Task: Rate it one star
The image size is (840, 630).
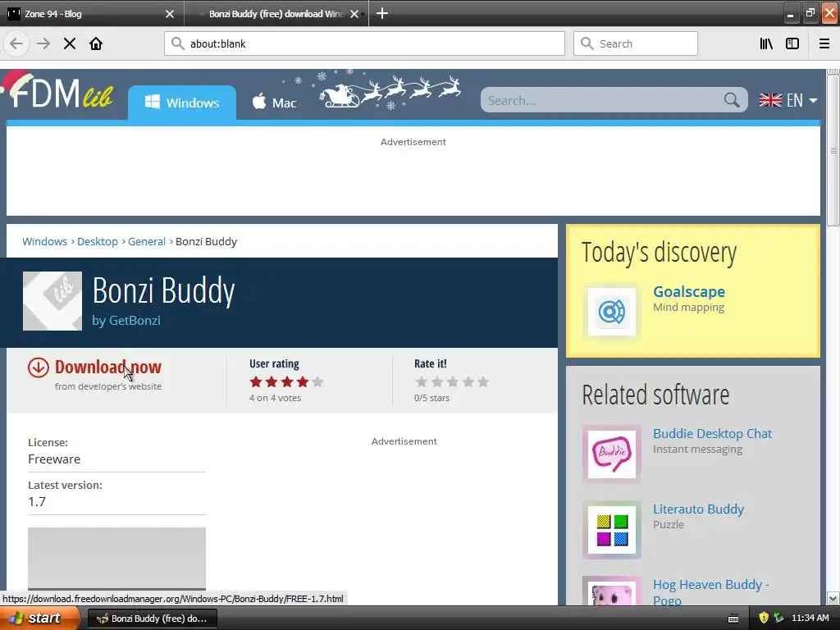Action: pyautogui.click(x=422, y=381)
